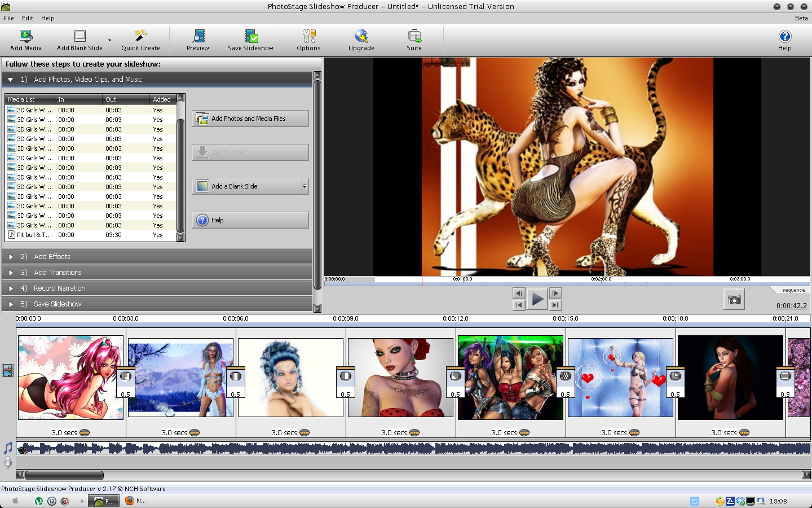Take a snapshot with the camera button
The height and width of the screenshot is (508, 812).
(x=734, y=300)
